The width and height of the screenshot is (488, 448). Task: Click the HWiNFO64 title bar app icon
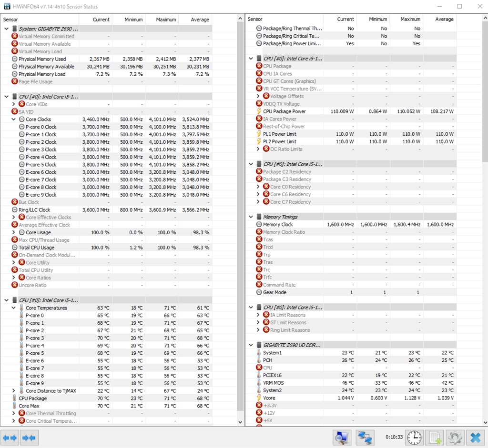(7, 7)
